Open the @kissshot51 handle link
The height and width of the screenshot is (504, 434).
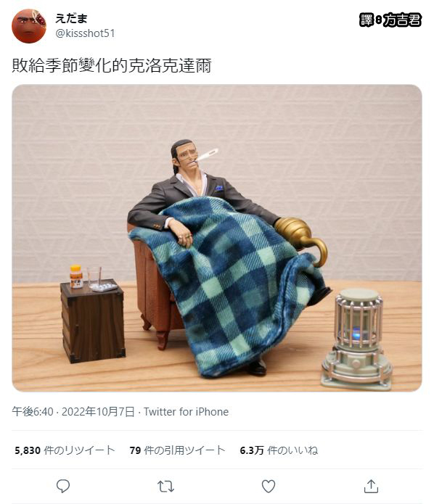tap(85, 33)
